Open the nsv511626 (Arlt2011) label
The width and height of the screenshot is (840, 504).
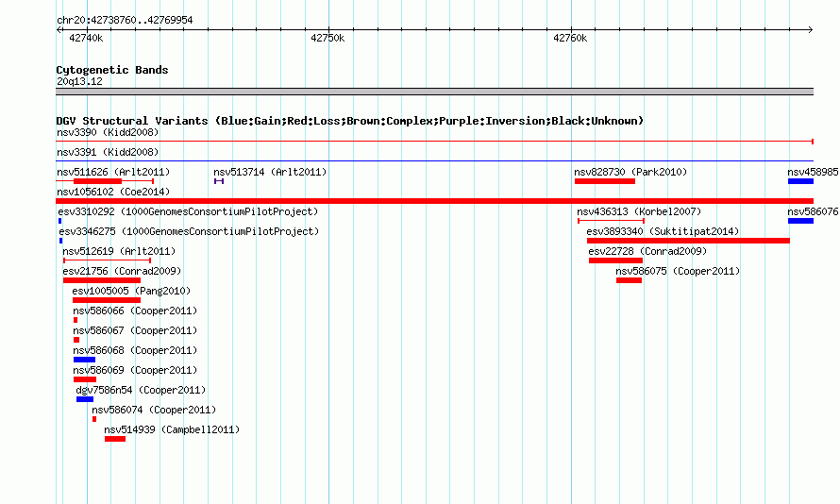113,172
